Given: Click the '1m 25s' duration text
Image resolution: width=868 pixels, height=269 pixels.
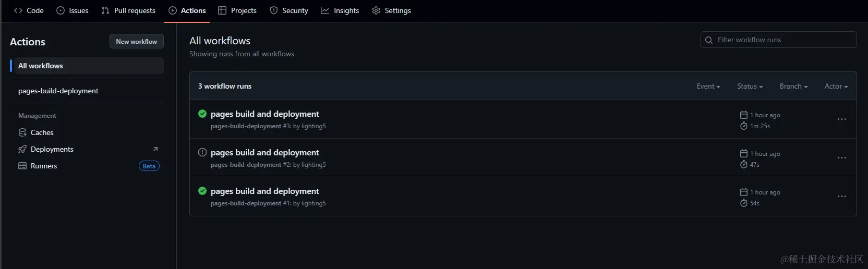Looking at the screenshot, I should (x=760, y=126).
